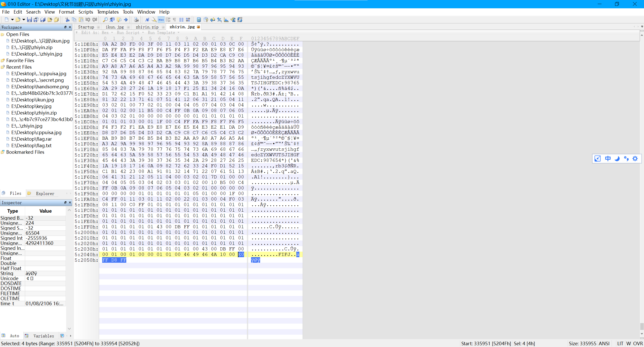Toggle the OVR overwrite mode indicator

(x=638, y=343)
